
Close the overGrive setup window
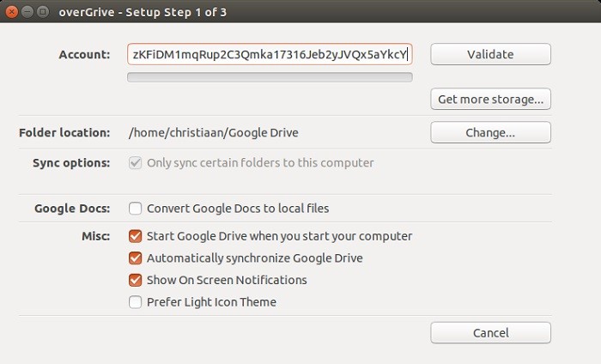point(11,12)
